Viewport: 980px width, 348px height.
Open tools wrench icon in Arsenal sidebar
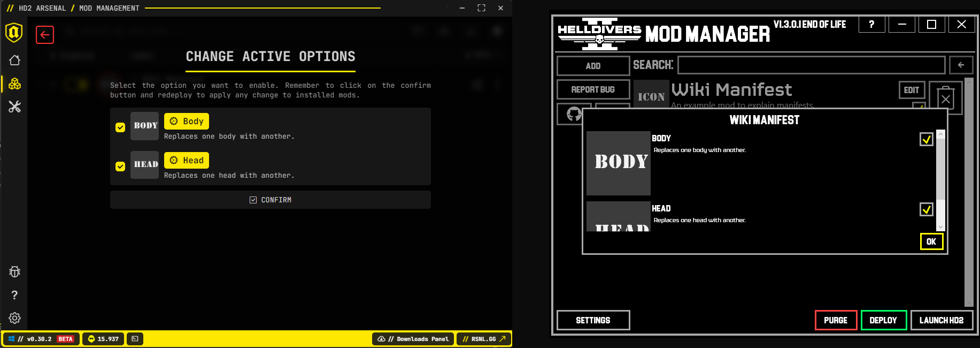(14, 107)
